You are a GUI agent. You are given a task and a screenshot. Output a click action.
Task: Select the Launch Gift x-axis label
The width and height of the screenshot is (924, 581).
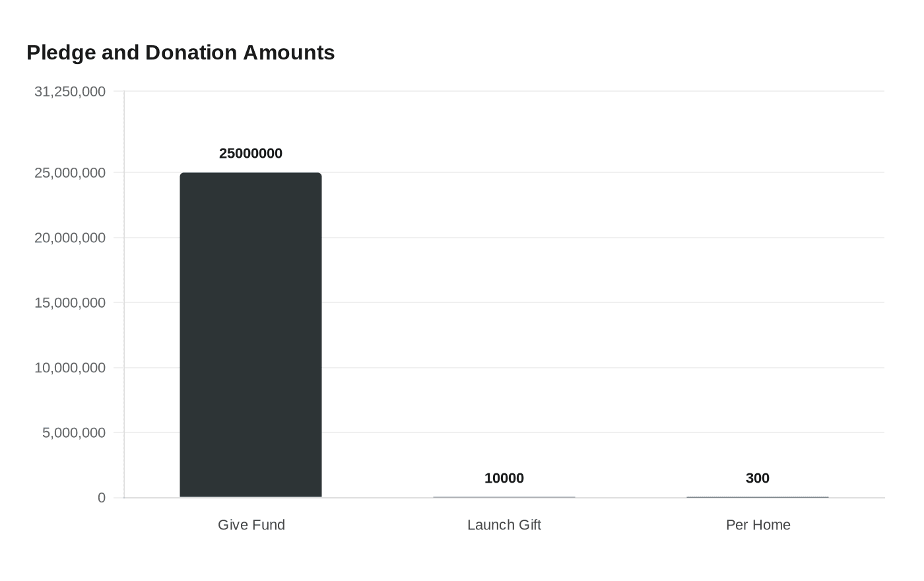(x=504, y=525)
